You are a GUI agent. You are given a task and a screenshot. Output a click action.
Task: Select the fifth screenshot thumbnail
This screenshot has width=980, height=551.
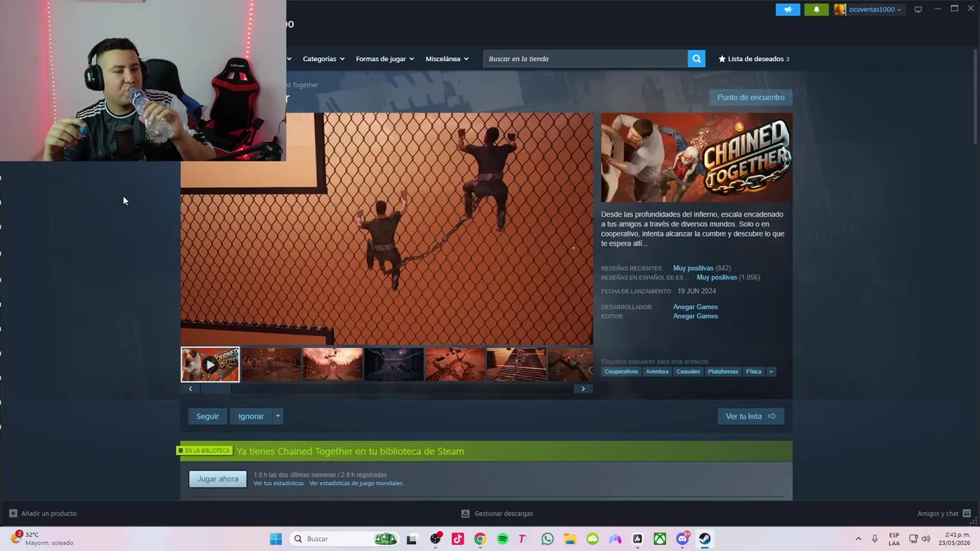[x=456, y=364]
